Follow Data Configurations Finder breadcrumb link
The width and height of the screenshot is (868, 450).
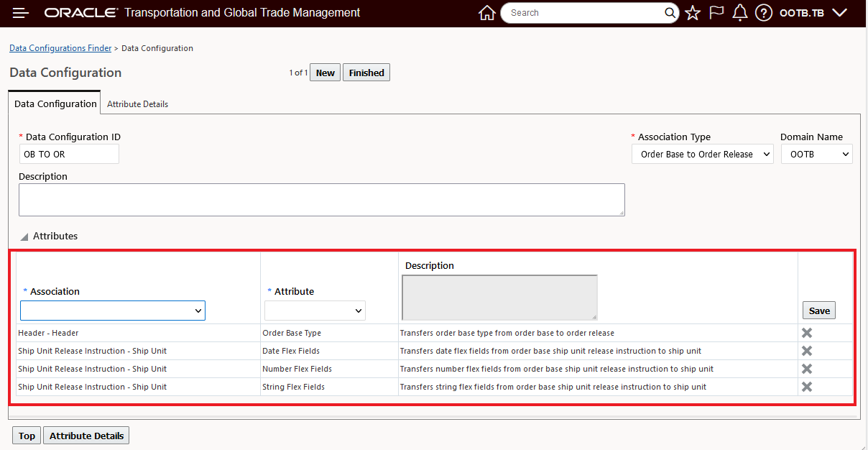click(x=60, y=48)
